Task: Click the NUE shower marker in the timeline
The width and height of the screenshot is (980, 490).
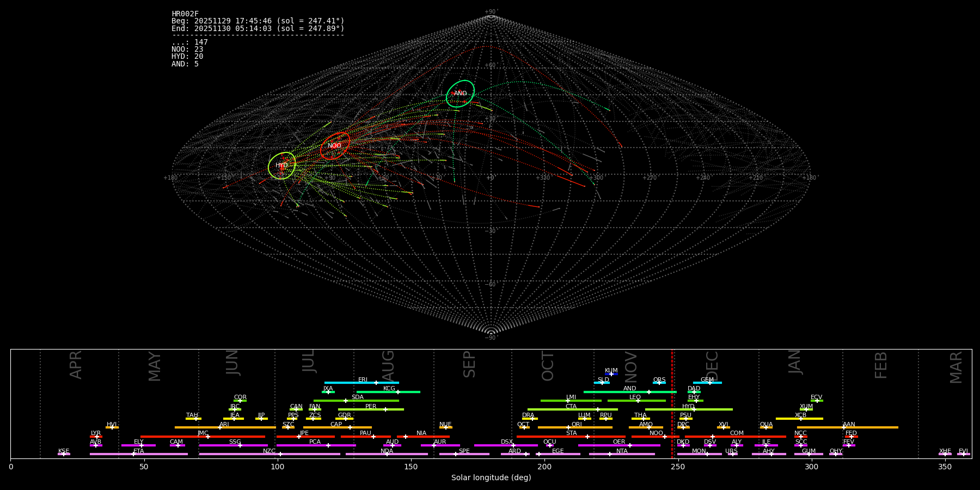Action: click(x=446, y=427)
